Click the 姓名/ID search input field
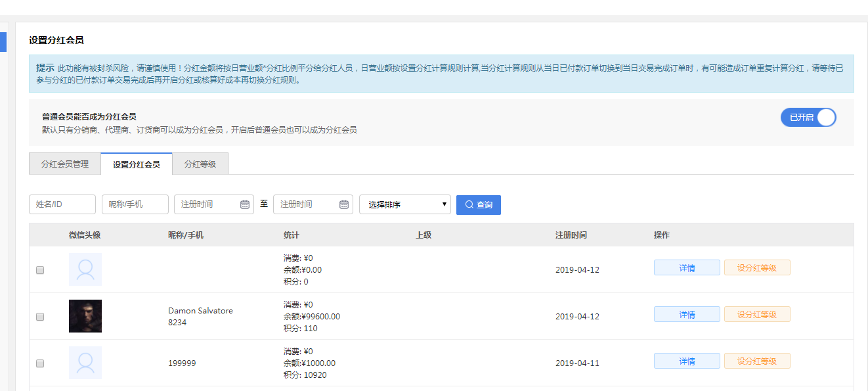 tap(62, 204)
